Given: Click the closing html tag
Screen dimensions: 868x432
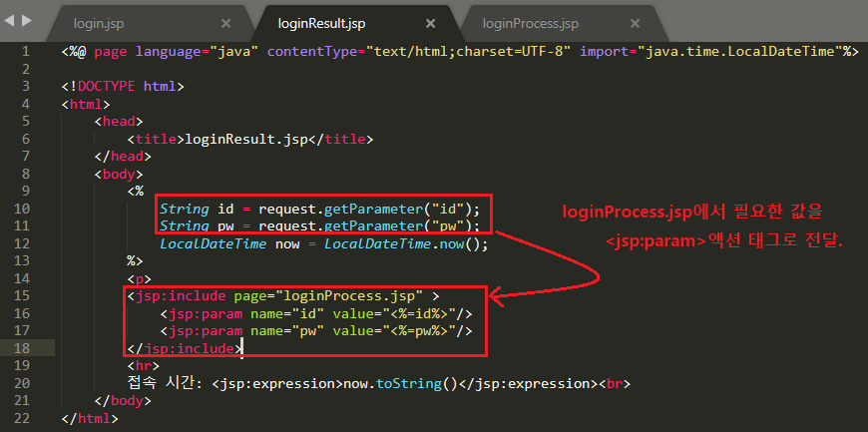Looking at the screenshot, I should coord(90,418).
